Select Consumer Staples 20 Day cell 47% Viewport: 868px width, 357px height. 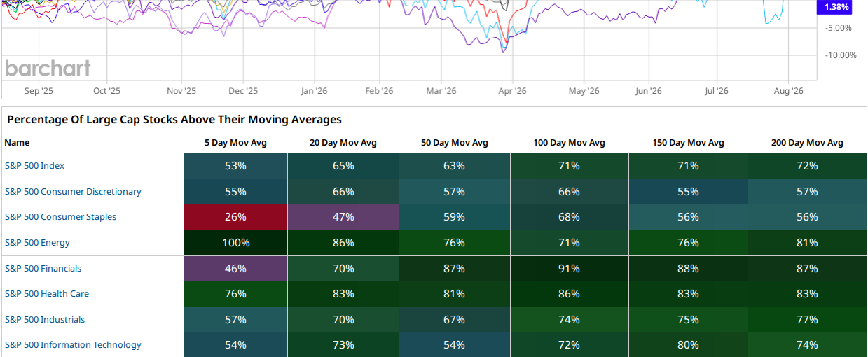(343, 217)
